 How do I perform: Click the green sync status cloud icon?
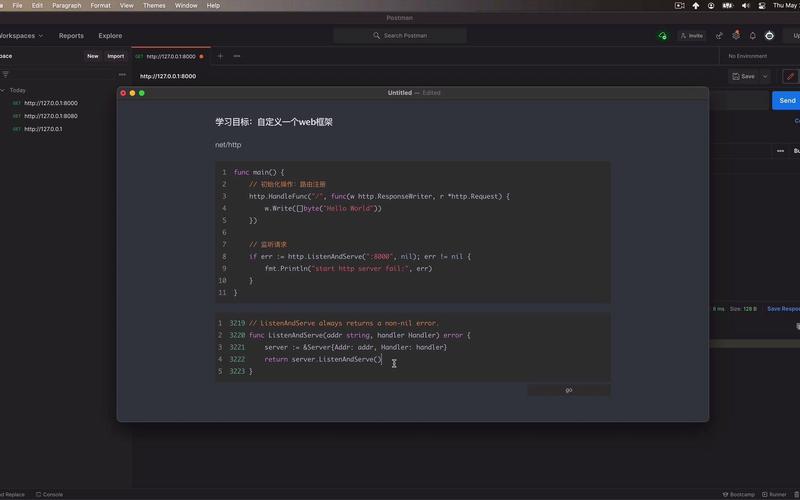coord(662,36)
